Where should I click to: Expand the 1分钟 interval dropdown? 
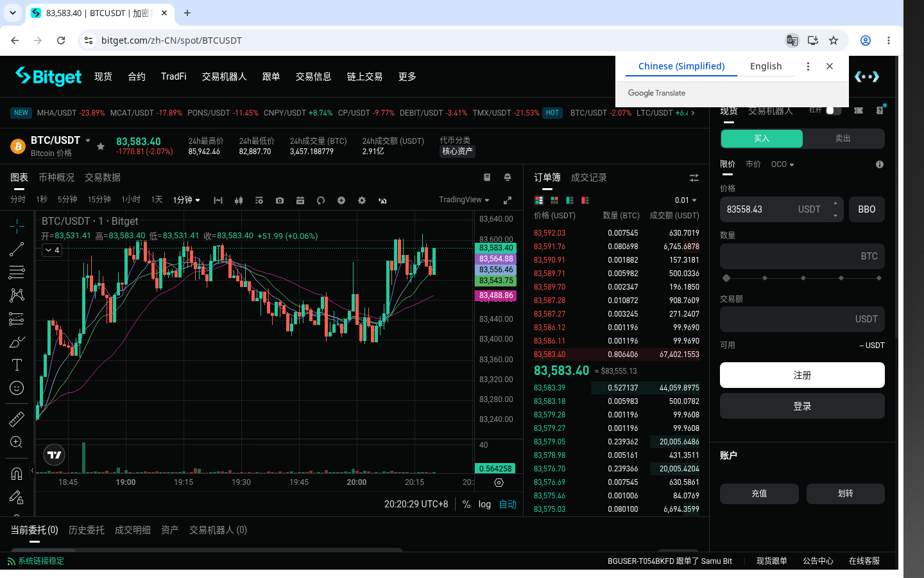coord(186,200)
